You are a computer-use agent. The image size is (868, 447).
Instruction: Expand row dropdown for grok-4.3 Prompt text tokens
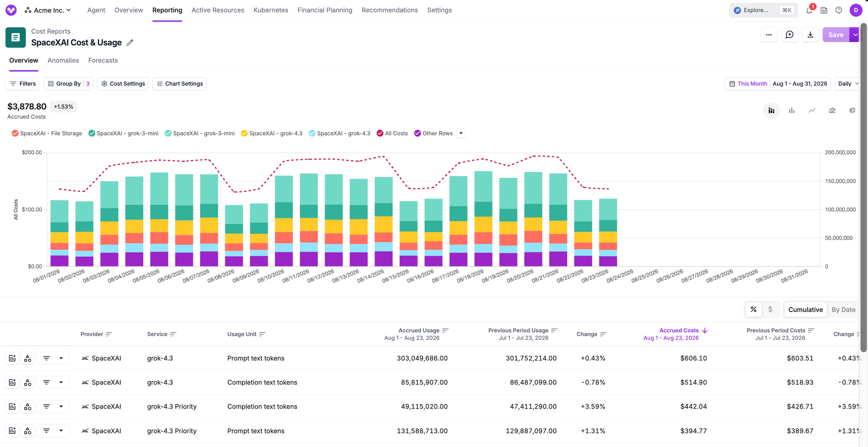click(x=61, y=358)
